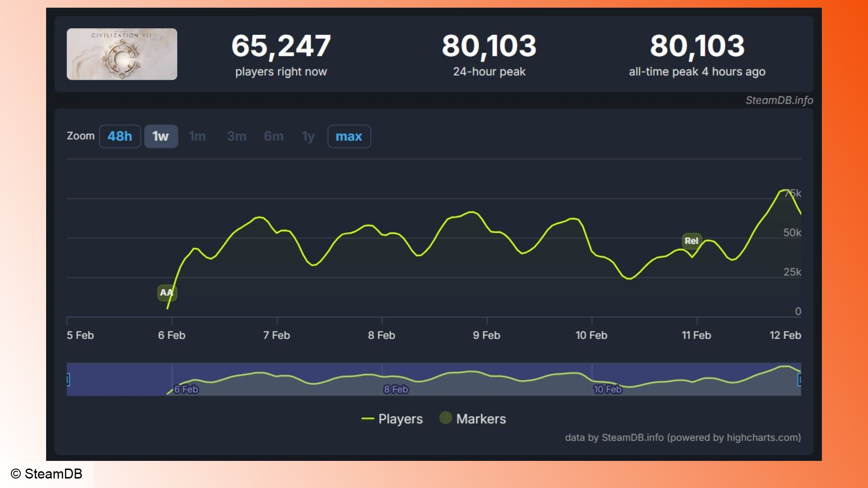Viewport: 868px width, 488px height.
Task: Choose the max zoom option
Action: click(x=349, y=136)
